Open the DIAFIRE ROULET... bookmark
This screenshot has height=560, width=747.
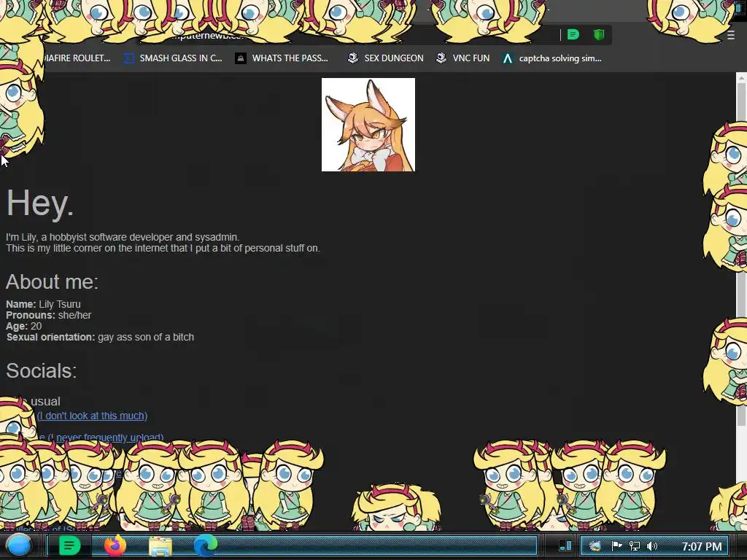tap(77, 58)
